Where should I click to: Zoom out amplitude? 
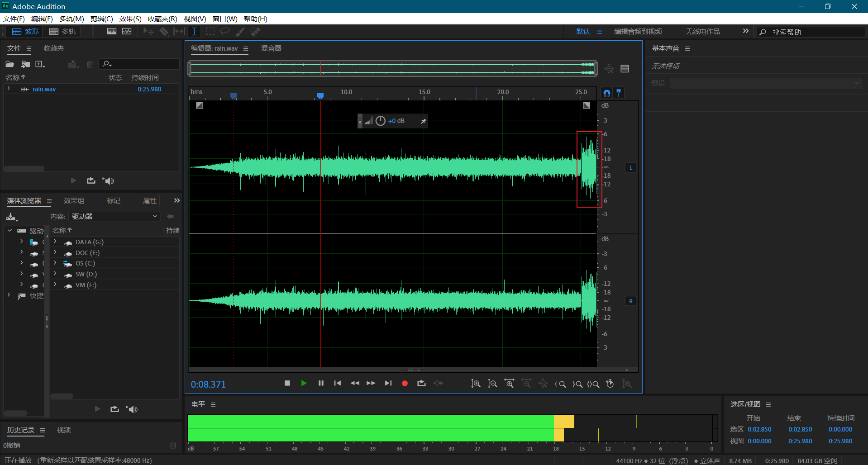point(492,384)
